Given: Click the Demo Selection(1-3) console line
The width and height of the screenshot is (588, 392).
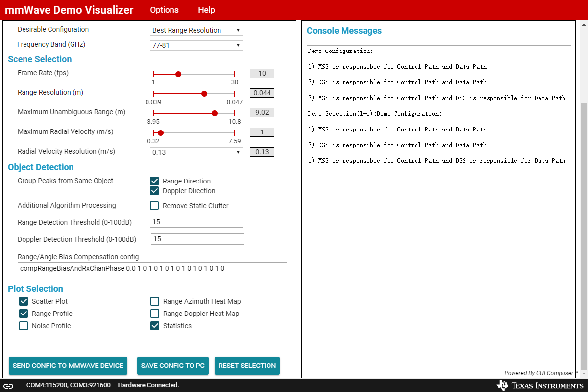Looking at the screenshot, I should point(375,113).
